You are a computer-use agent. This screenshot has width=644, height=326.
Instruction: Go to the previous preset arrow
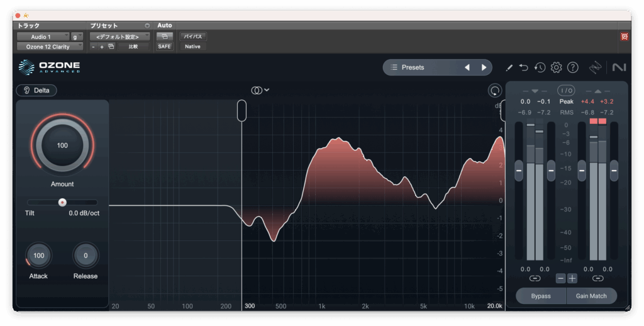point(467,67)
